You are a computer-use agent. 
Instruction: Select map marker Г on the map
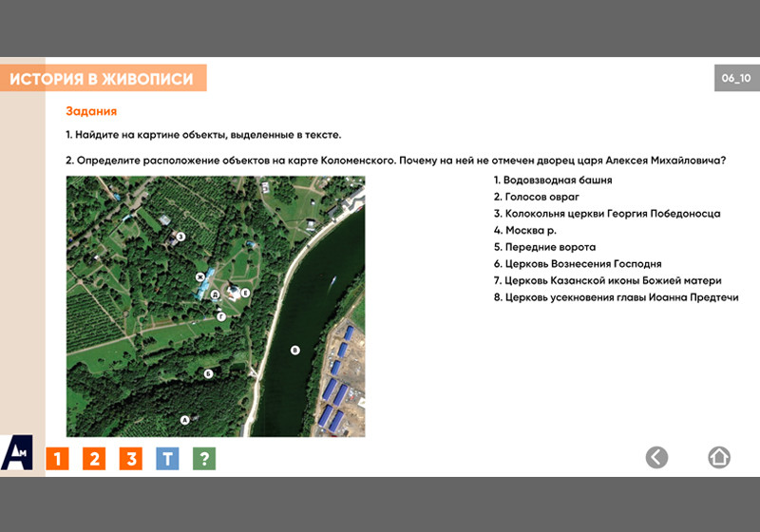coord(221,316)
